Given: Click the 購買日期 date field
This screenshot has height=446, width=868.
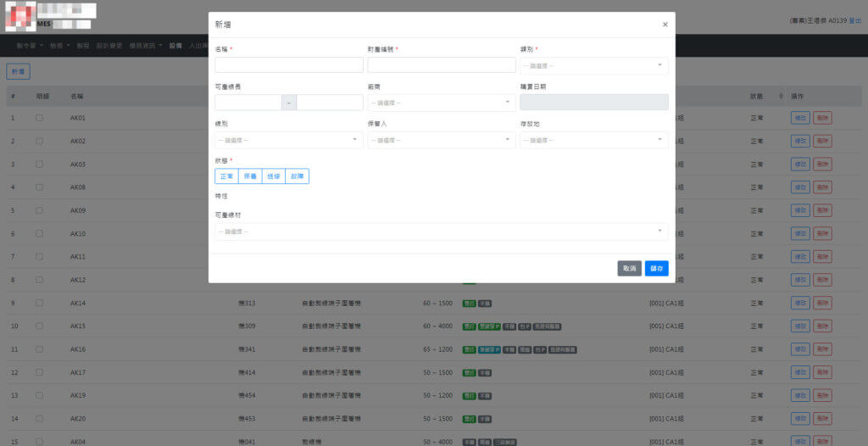Looking at the screenshot, I should pyautogui.click(x=593, y=103).
